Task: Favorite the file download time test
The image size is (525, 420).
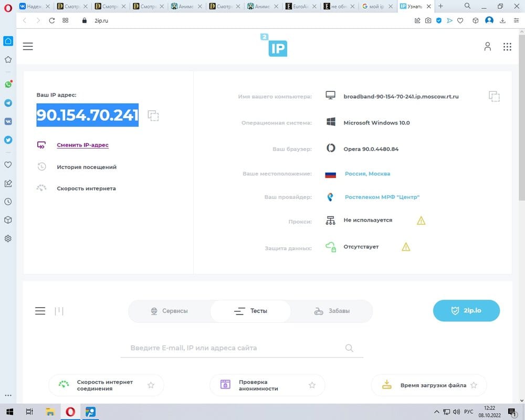Action: click(474, 385)
